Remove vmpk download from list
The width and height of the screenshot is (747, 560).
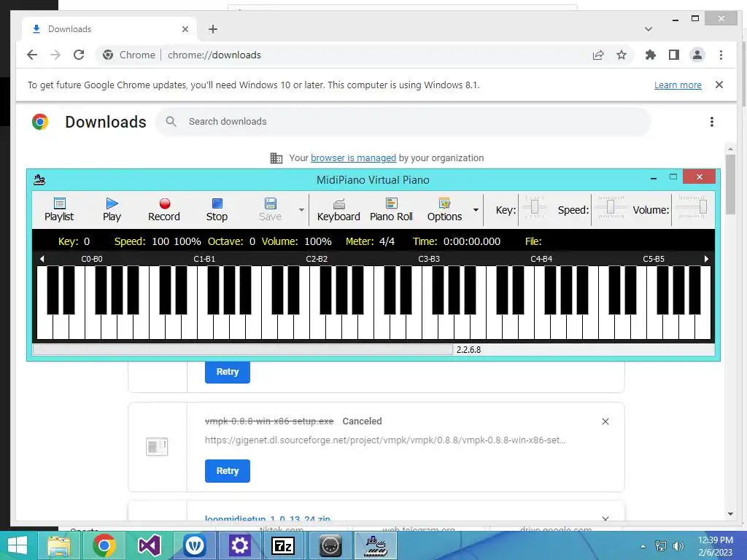click(x=605, y=421)
